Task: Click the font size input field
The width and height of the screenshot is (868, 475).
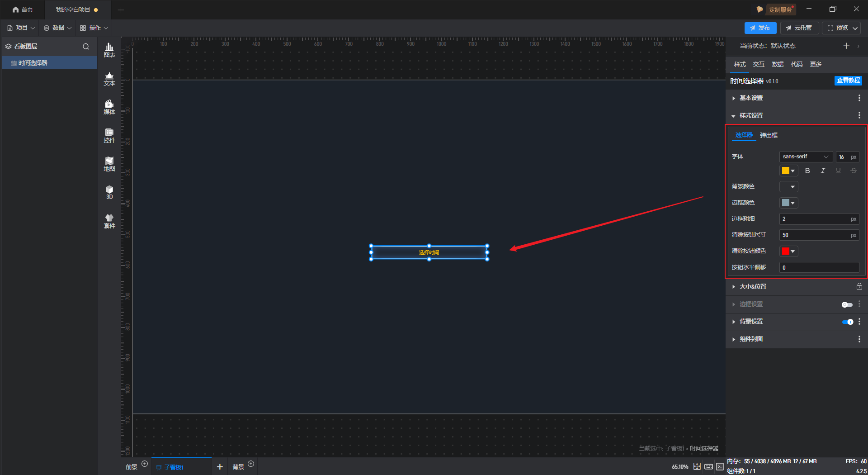Action: click(x=847, y=157)
